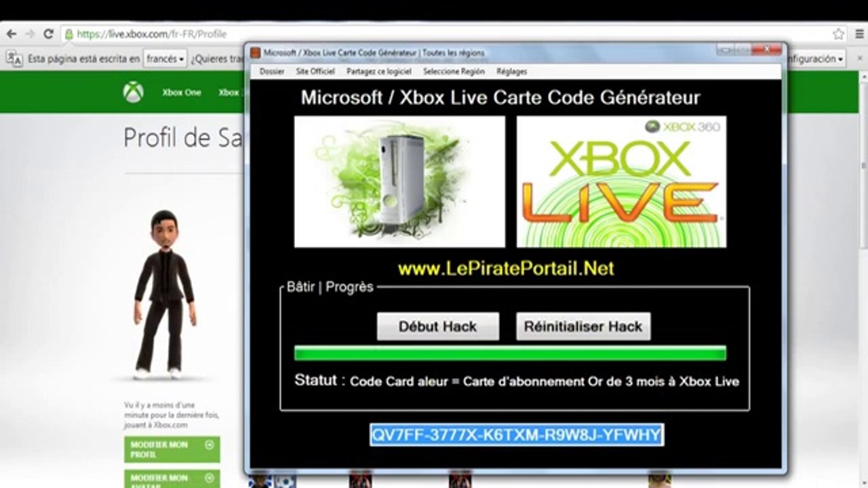Viewport: 868px width, 488px height.
Task: Click the Début Hack button
Action: pos(438,326)
